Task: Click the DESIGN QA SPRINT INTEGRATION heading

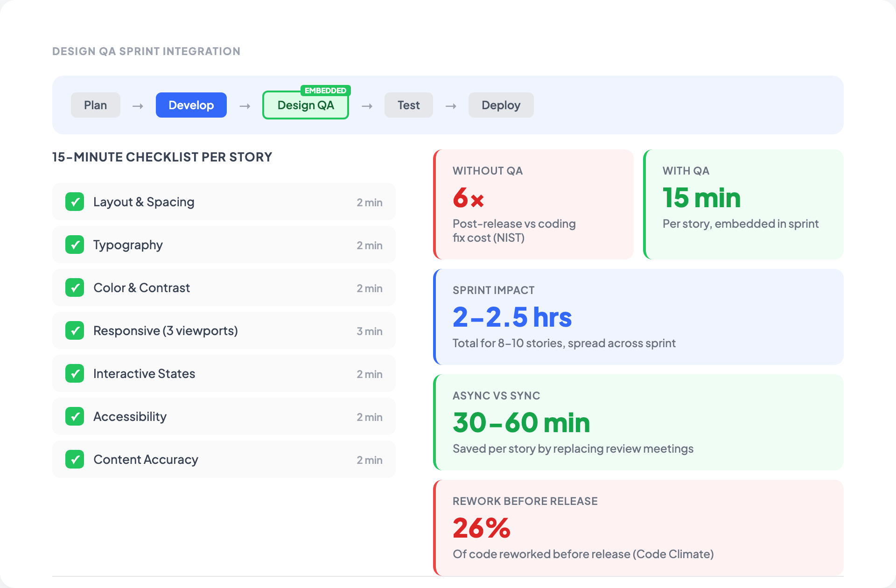Action: pos(146,51)
